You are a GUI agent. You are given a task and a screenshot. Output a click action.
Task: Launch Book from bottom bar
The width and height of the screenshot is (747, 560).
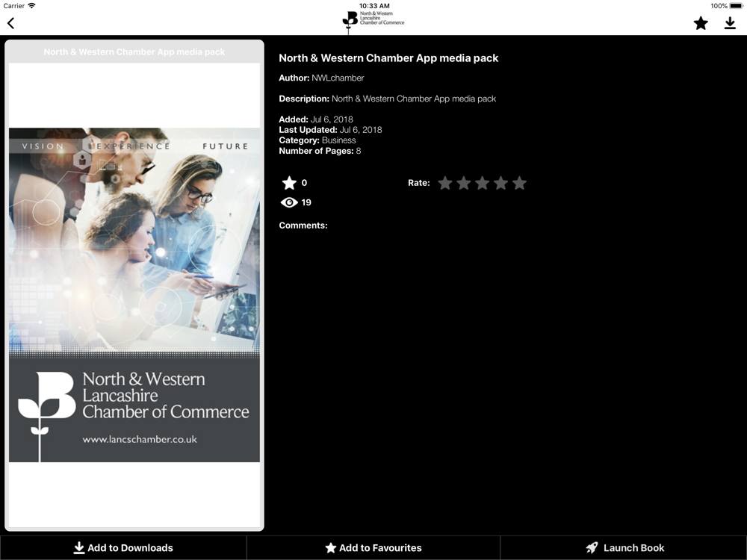624,548
